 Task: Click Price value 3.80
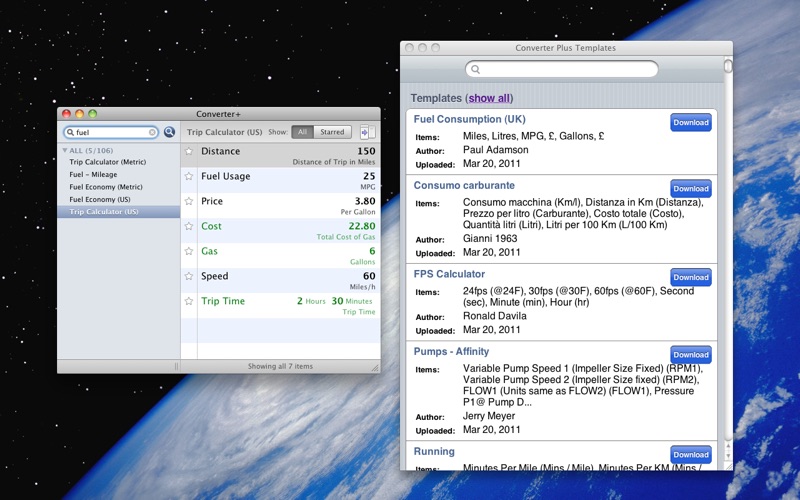click(x=365, y=201)
